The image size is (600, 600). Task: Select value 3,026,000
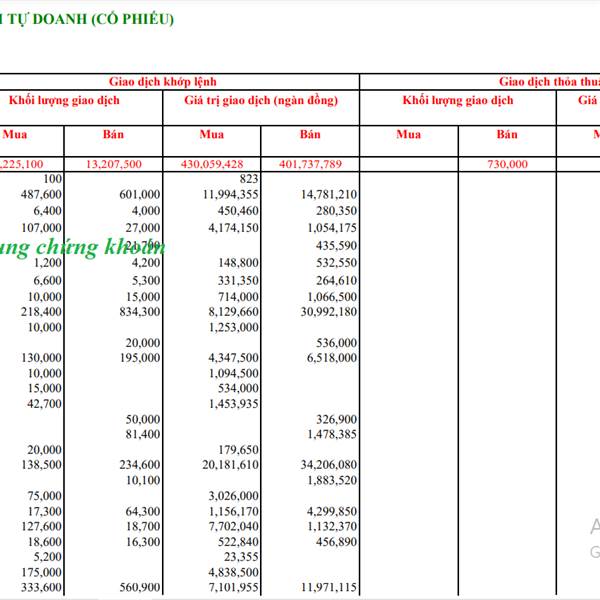[234, 496]
